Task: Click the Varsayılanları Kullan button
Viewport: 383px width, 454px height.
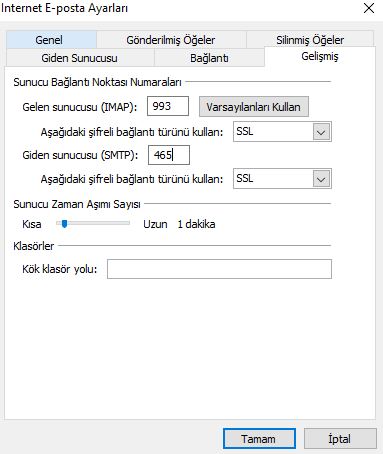Action: click(254, 107)
